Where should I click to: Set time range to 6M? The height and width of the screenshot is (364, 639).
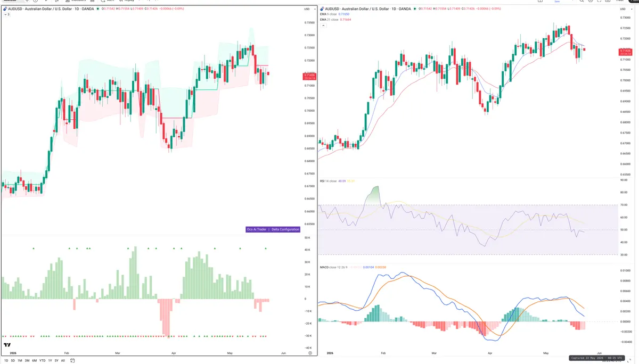(x=34, y=360)
